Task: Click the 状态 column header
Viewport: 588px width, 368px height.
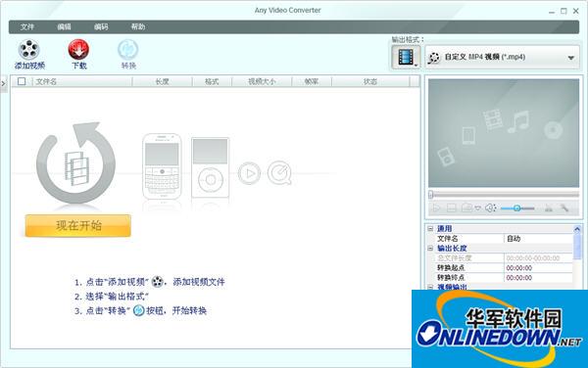Action: 370,81
